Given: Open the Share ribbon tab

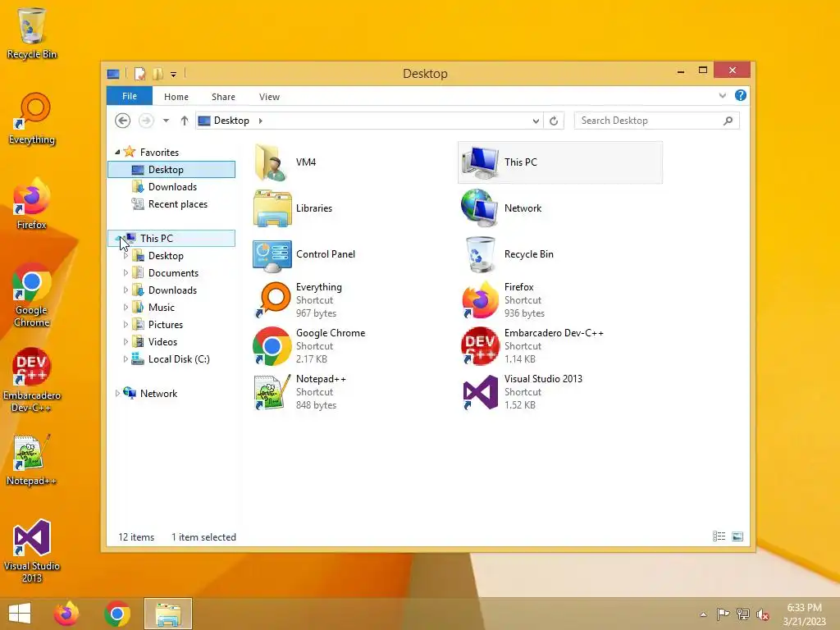Looking at the screenshot, I should pos(223,97).
